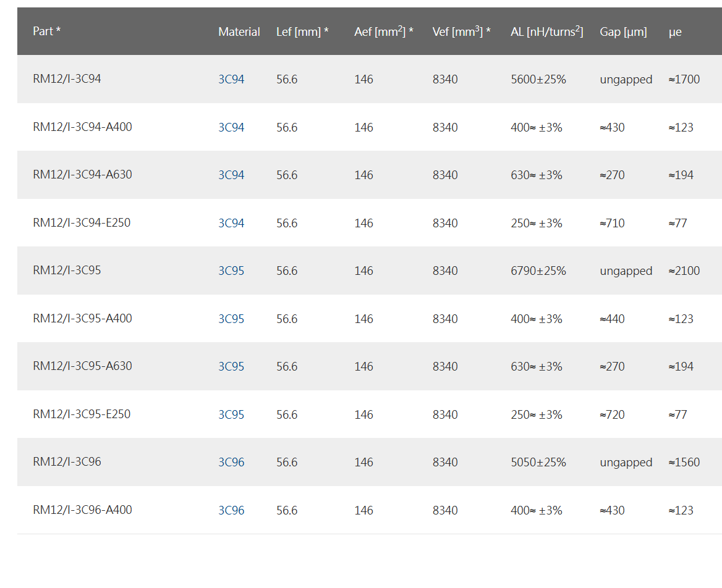
Task: Click the "Gap [µm]" column header
Action: (623, 32)
